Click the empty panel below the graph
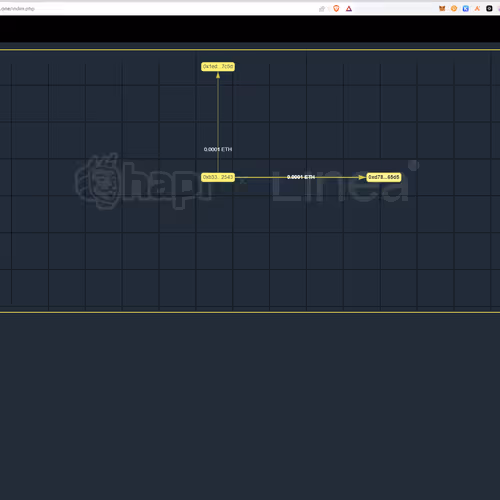Image resolution: width=500 pixels, height=500 pixels. coord(250,407)
